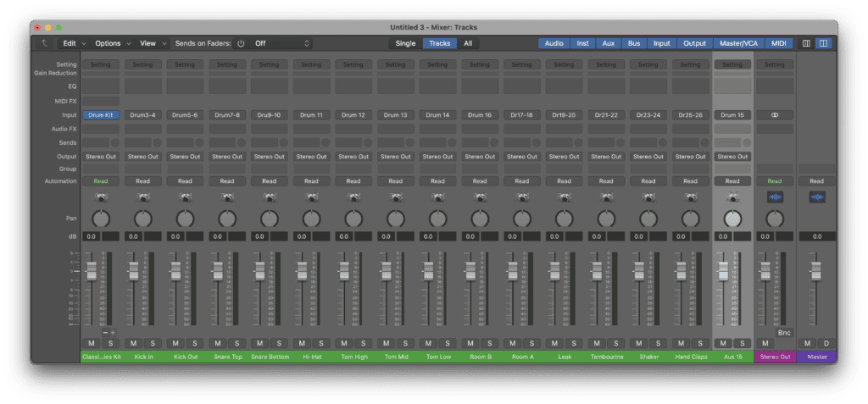Toggle Sends on Faders power icon
Image resolution: width=868 pixels, height=404 pixels.
[x=241, y=43]
